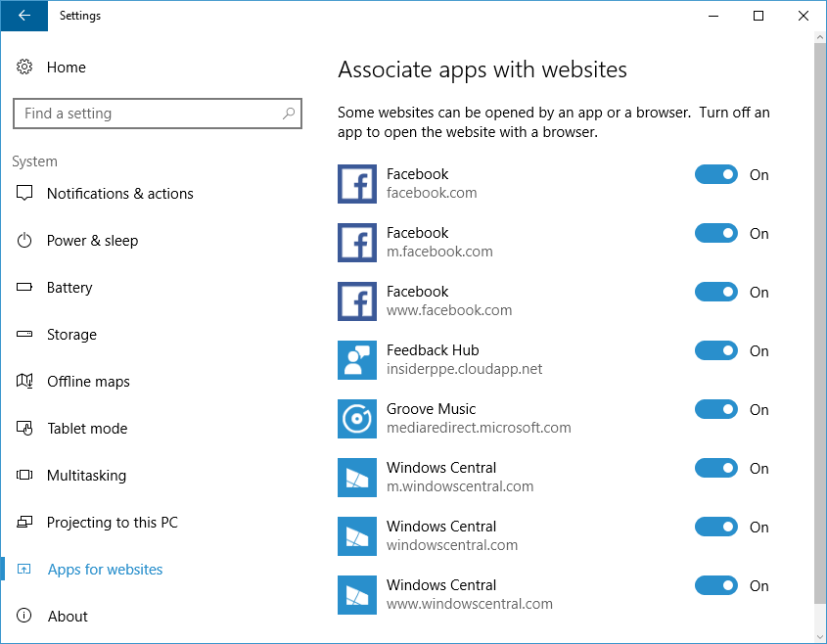Open the About page
827x644 pixels.
[x=68, y=617]
